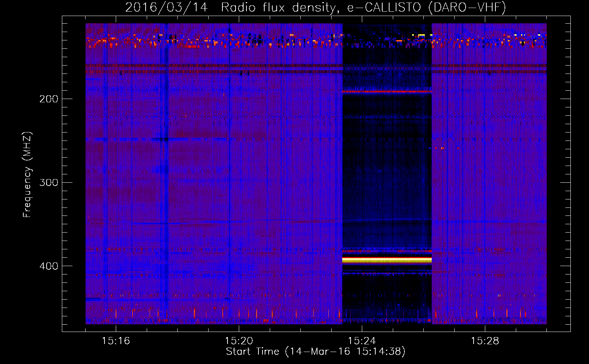The height and width of the screenshot is (364, 589).
Task: Click the thin red line just below 200 MHz
Action: [x=387, y=92]
